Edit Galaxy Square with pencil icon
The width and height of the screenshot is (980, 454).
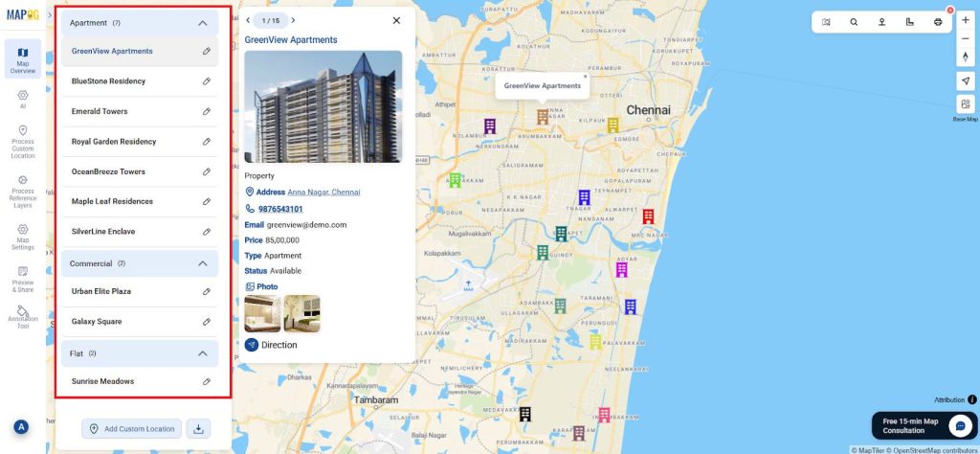207,322
